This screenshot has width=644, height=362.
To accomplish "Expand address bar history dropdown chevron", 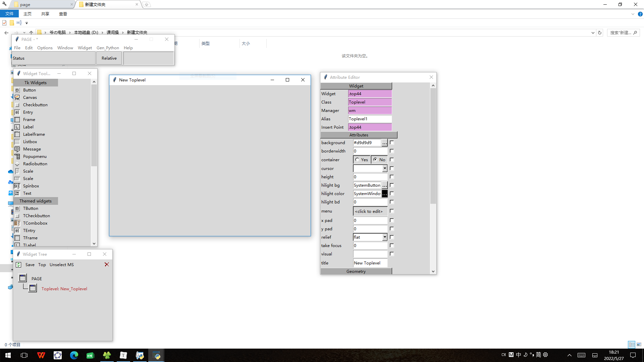I will click(x=593, y=33).
